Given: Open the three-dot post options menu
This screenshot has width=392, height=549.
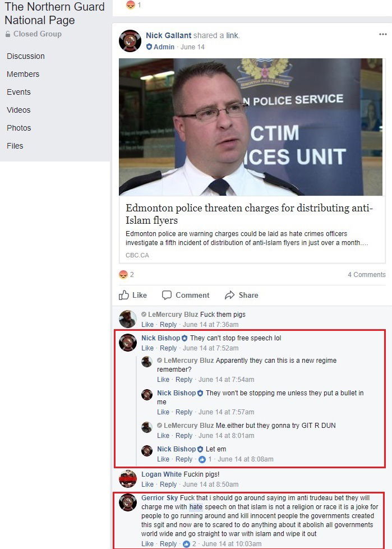Looking at the screenshot, I should click(382, 34).
